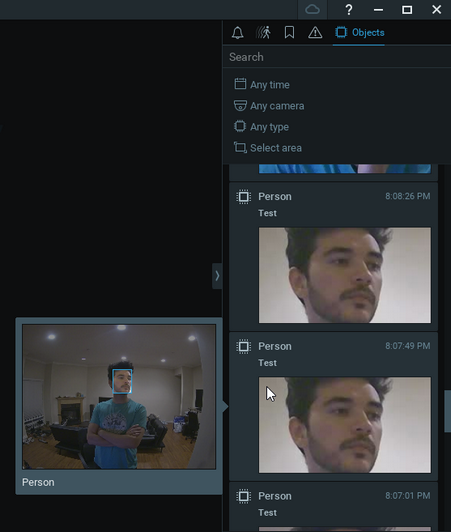Maximize the application window
The height and width of the screenshot is (532, 451).
pyautogui.click(x=407, y=10)
